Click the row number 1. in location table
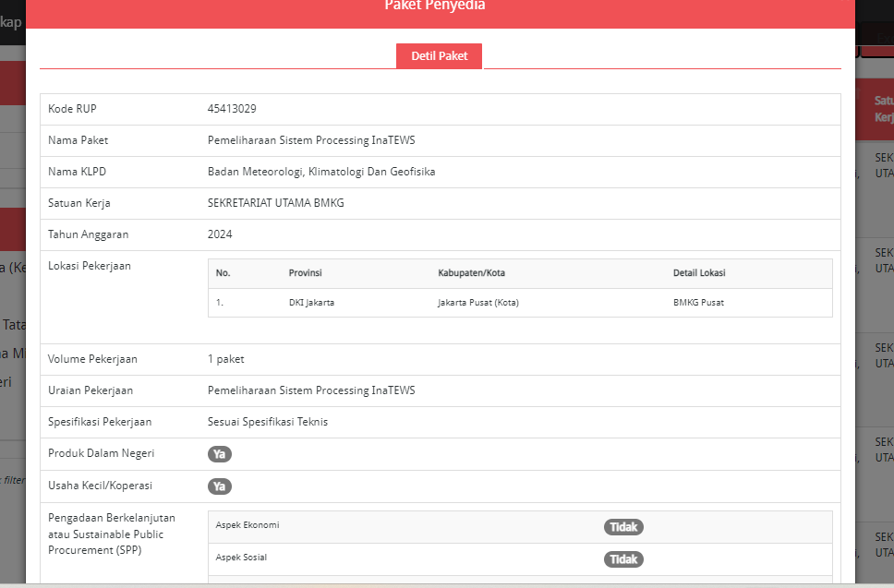Image resolution: width=894 pixels, height=588 pixels. 220,303
